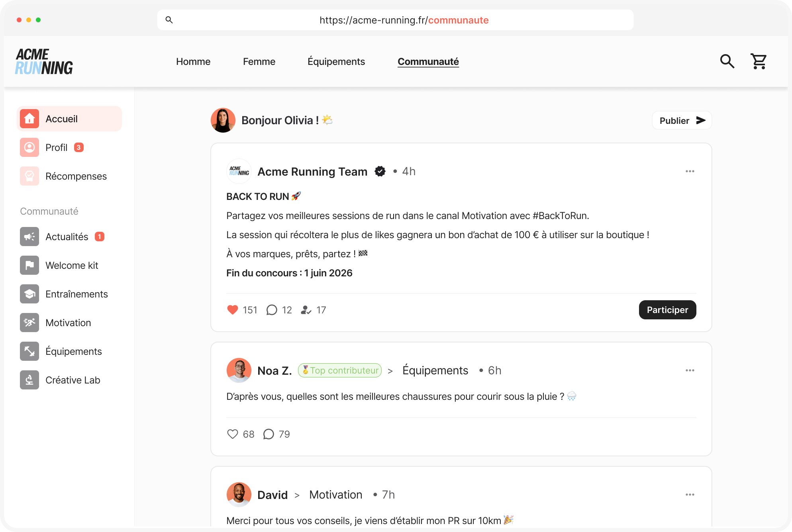This screenshot has height=532, width=792.
Task: Open options menu on the BACK TO RUN post
Action: (x=690, y=171)
